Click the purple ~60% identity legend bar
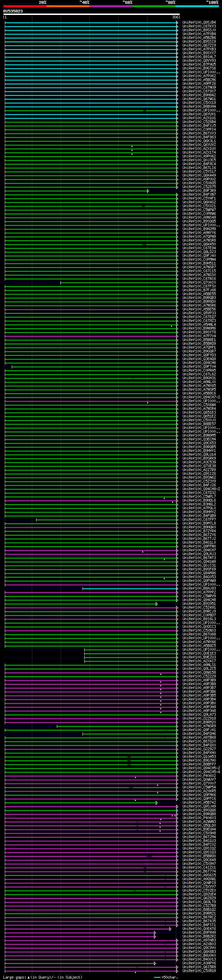Viewport: 222px width, 980px height. tap(111, 6)
